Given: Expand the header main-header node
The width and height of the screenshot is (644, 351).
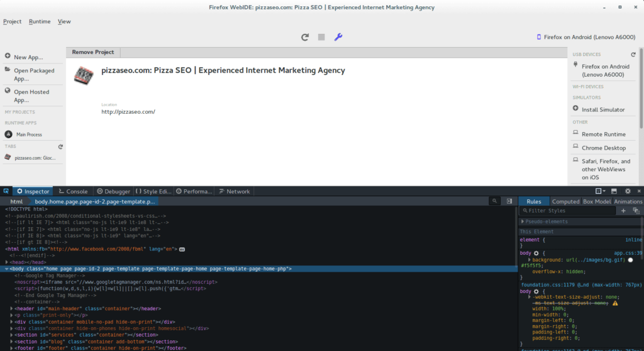Looking at the screenshot, I should point(11,309).
